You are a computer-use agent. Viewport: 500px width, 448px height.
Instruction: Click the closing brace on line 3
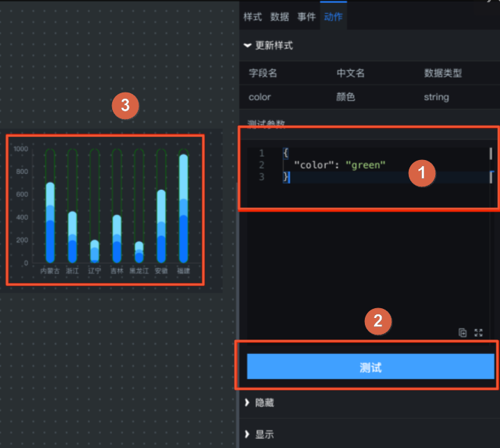pos(286,177)
